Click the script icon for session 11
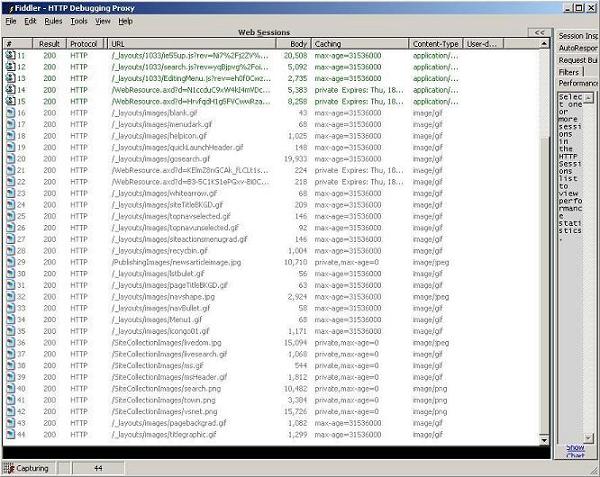 [9, 55]
